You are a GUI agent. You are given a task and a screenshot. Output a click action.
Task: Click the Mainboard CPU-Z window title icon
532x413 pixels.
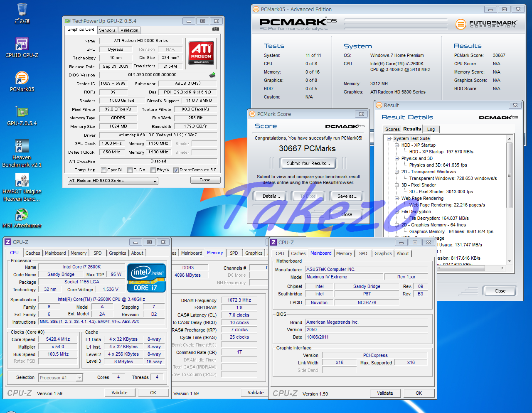tap(273, 242)
